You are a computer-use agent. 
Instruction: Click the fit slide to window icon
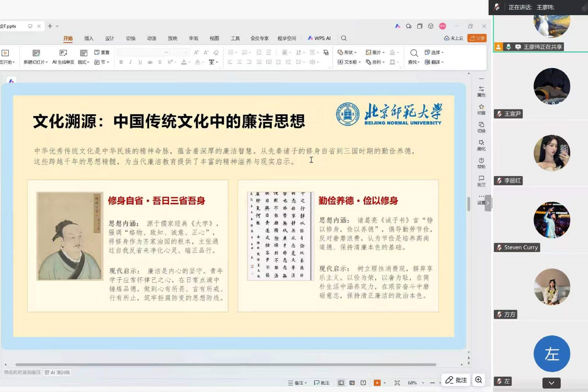[x=397, y=383]
